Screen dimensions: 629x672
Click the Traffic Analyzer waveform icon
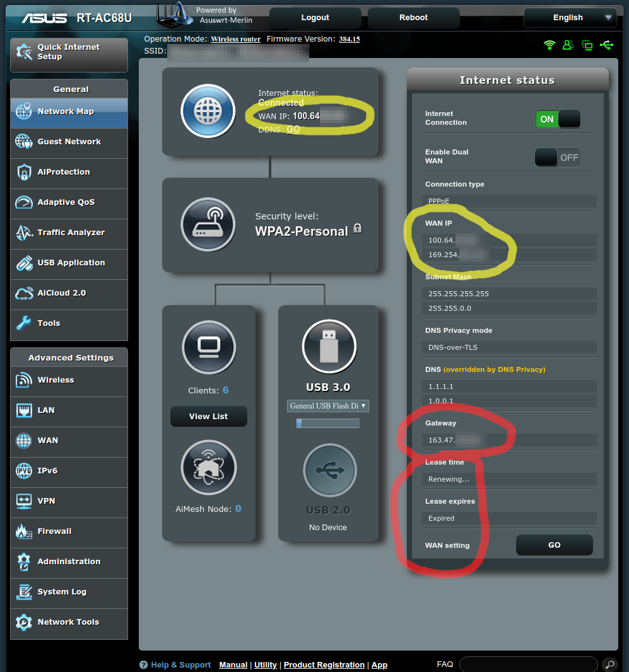point(24,233)
